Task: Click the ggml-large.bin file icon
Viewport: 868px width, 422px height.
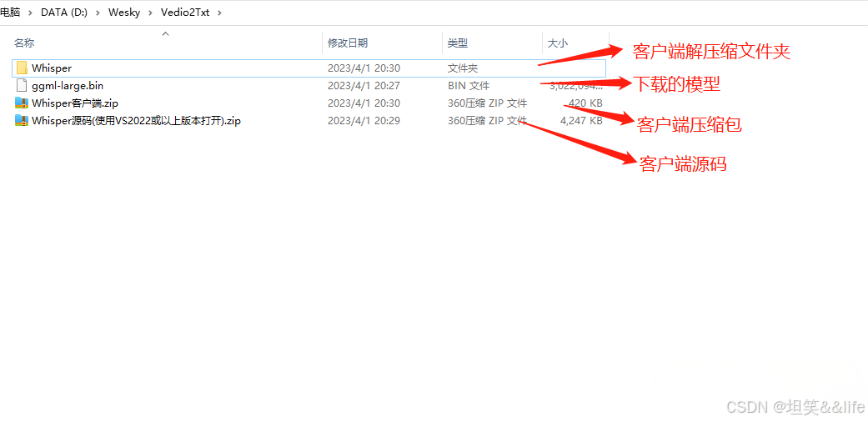Action: pyautogui.click(x=22, y=85)
